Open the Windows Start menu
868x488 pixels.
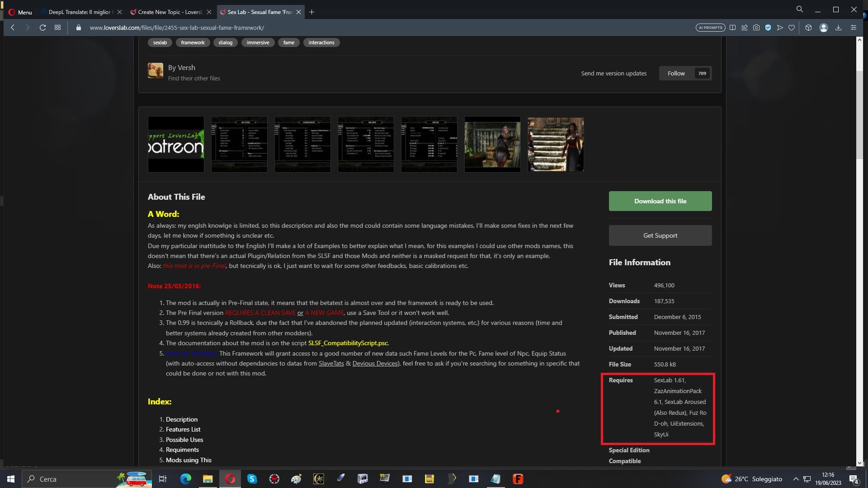point(11,479)
